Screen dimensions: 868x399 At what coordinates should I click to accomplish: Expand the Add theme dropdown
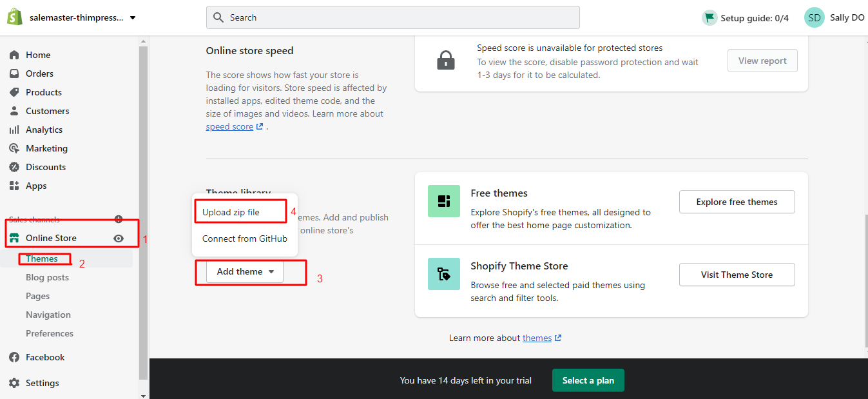pyautogui.click(x=245, y=271)
